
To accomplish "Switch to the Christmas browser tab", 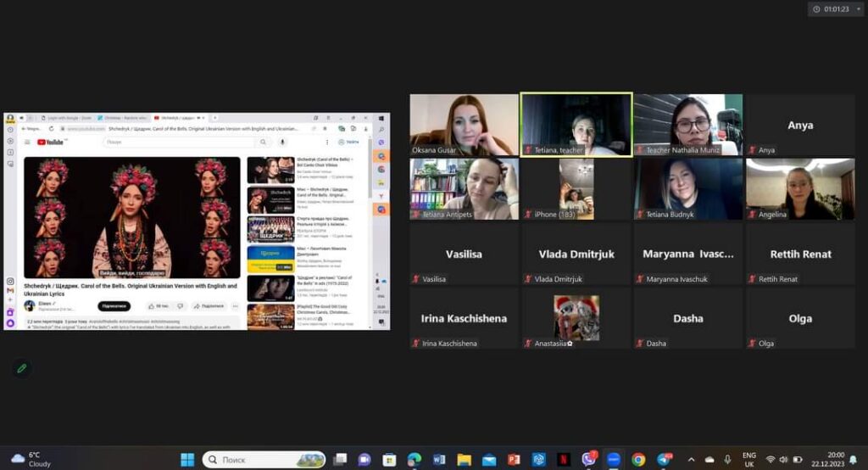I will click(x=124, y=117).
